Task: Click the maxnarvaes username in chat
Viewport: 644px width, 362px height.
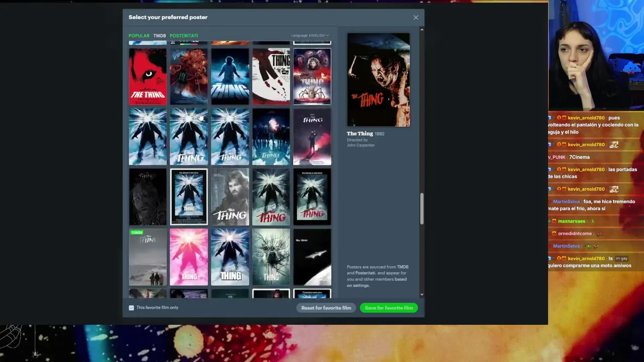Action: coord(572,221)
